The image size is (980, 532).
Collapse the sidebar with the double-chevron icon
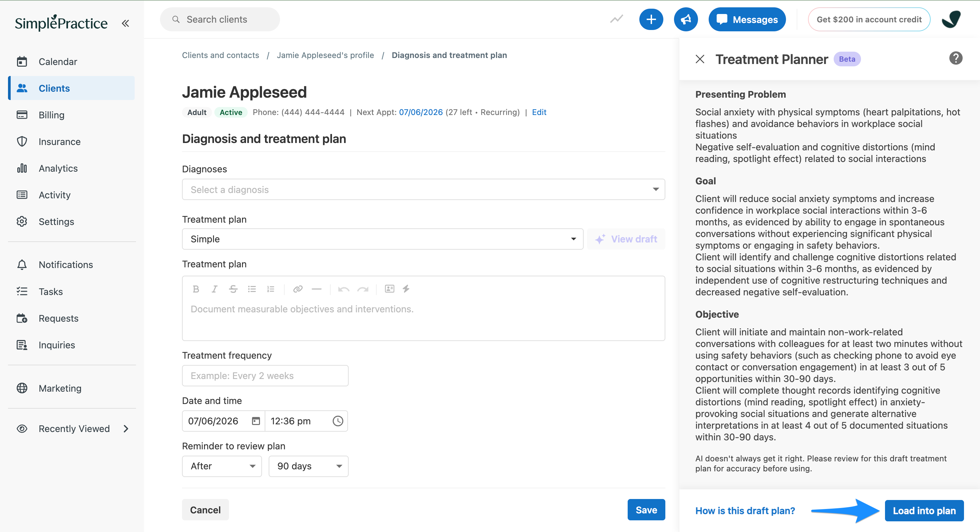(125, 23)
